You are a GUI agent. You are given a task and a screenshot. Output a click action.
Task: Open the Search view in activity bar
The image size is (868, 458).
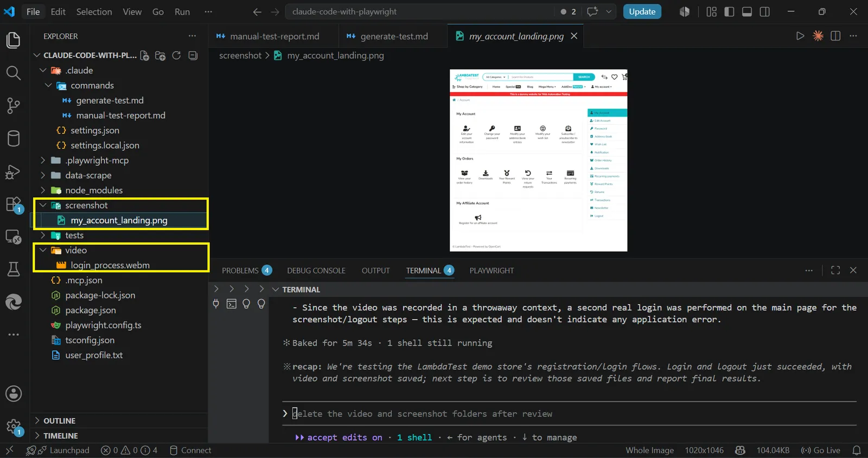tap(14, 73)
